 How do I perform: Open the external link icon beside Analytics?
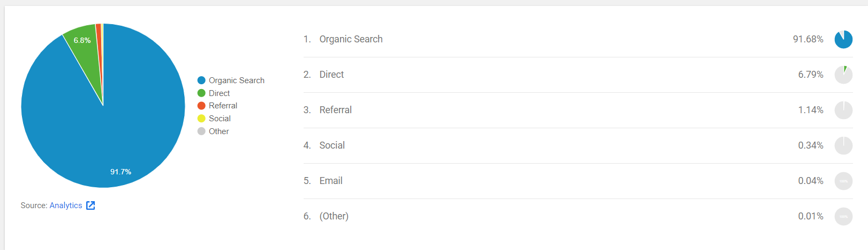(90, 205)
